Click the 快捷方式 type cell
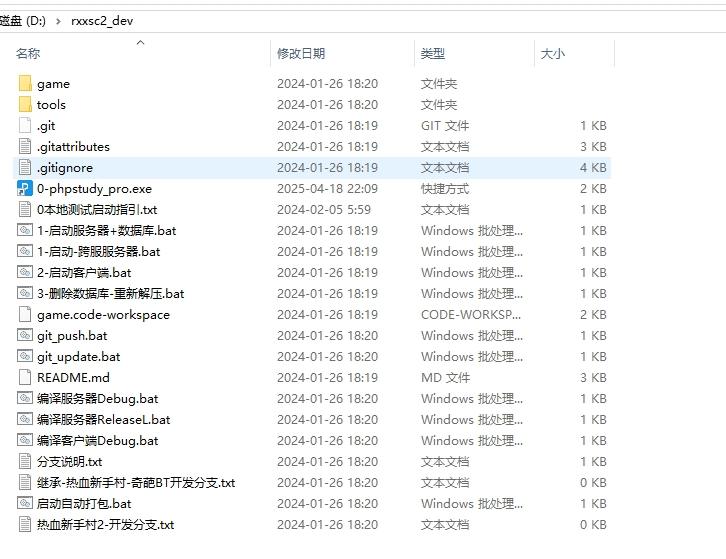This screenshot has width=726, height=559. click(444, 188)
